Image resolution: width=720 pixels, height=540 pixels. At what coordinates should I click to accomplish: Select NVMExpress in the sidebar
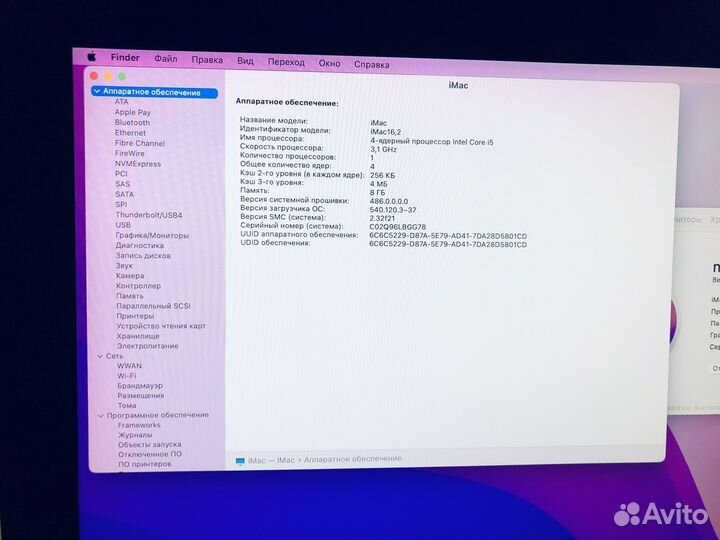(138, 164)
